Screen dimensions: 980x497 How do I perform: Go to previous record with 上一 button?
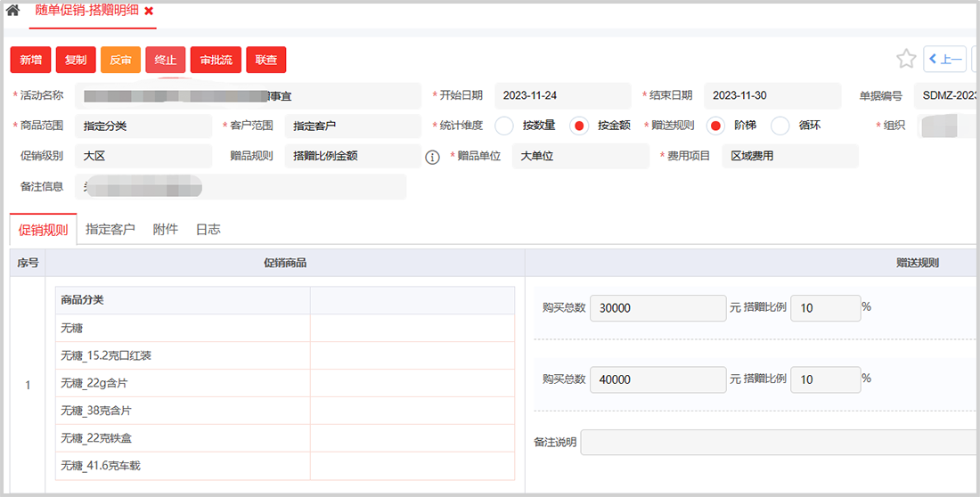pos(944,60)
